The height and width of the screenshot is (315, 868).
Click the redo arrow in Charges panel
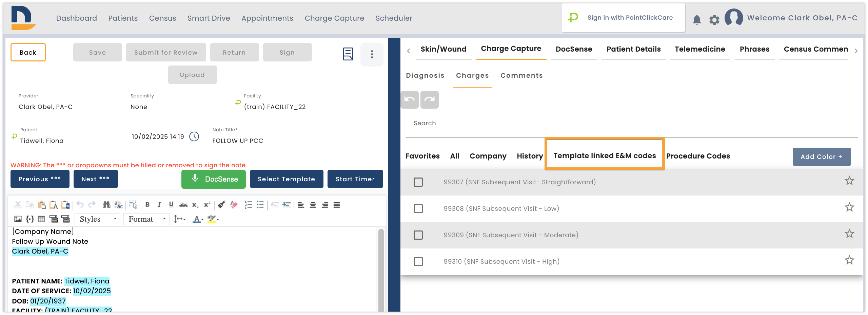[430, 99]
